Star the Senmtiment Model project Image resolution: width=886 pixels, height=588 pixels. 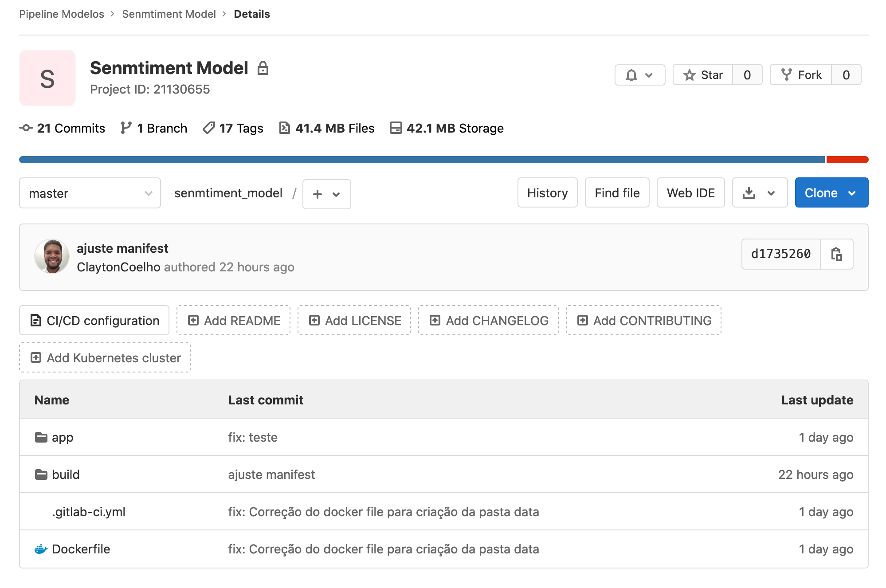(x=703, y=75)
